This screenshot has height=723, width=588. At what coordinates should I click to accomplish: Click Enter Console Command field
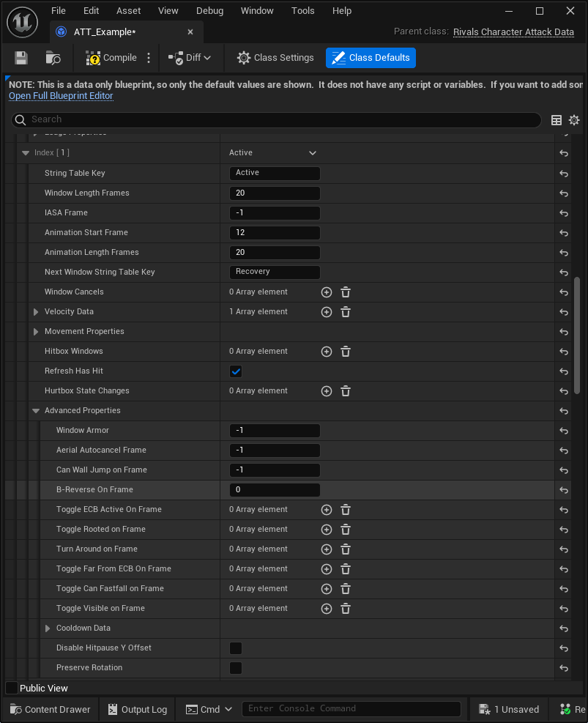click(x=351, y=708)
